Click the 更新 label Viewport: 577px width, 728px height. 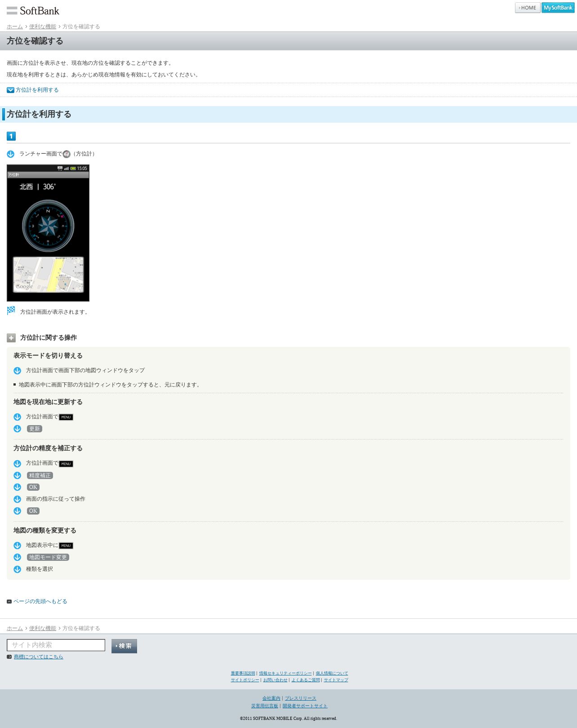(x=35, y=429)
